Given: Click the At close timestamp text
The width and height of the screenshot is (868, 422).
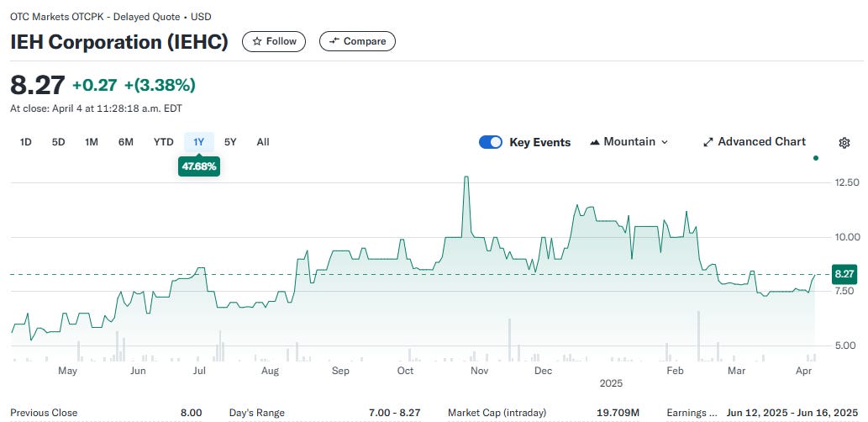Looking at the screenshot, I should (x=97, y=108).
